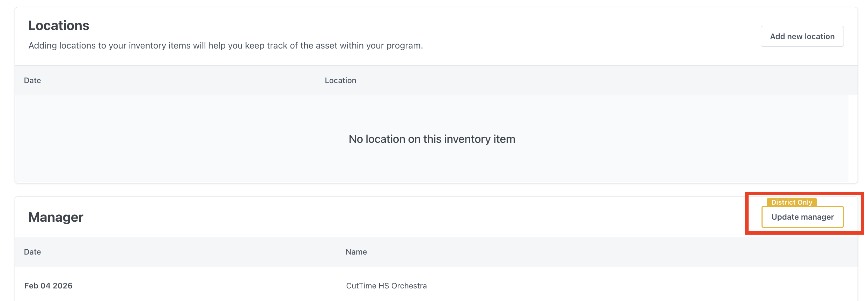Click the Add new location button
The width and height of the screenshot is (868, 301).
[x=802, y=36]
